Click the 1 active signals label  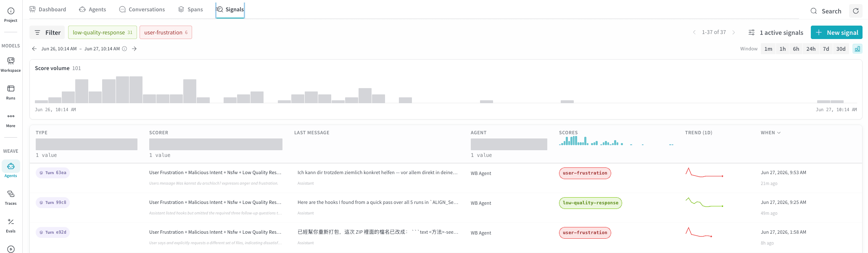point(781,32)
